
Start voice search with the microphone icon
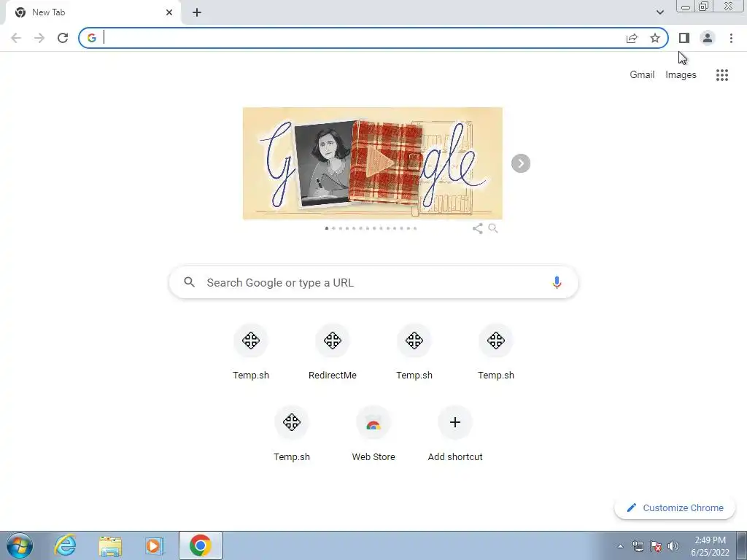pos(557,282)
